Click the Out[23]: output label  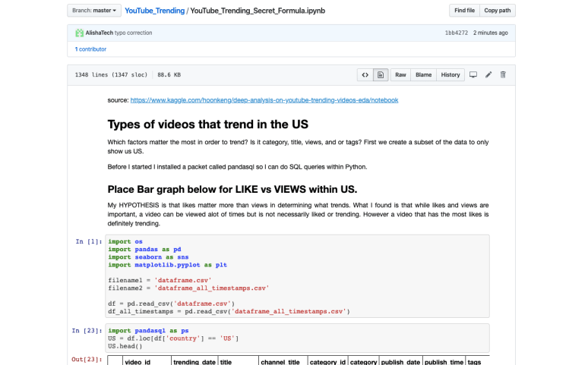[87, 360]
